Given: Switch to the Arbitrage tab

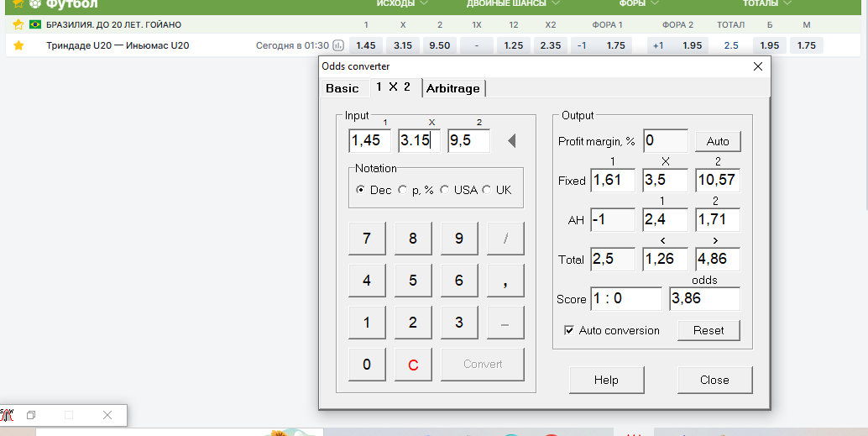Looking at the screenshot, I should tap(454, 88).
